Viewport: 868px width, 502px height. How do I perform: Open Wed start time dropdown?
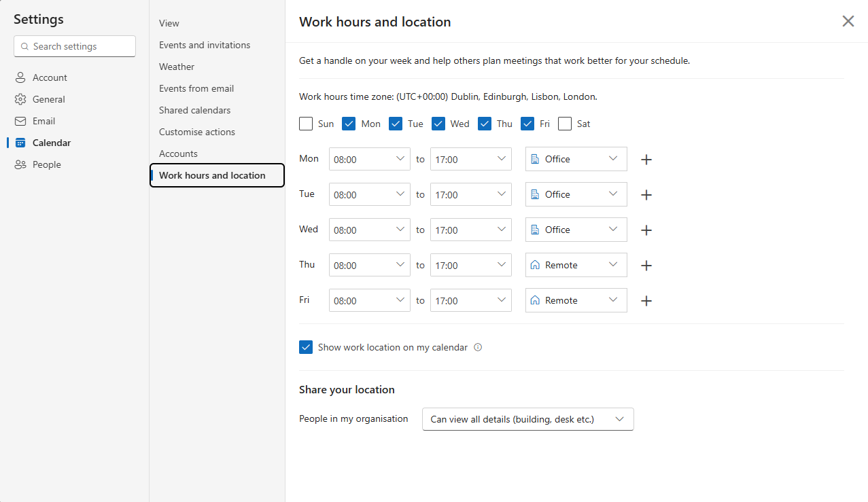370,230
